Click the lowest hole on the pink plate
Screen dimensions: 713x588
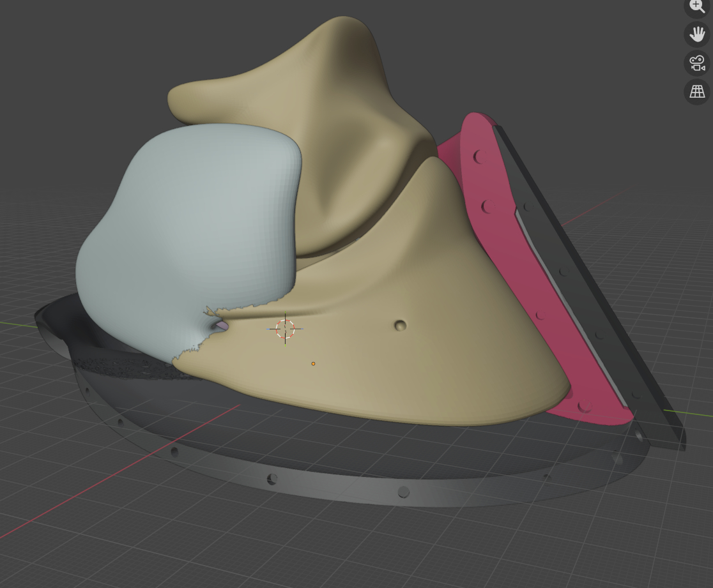(584, 406)
